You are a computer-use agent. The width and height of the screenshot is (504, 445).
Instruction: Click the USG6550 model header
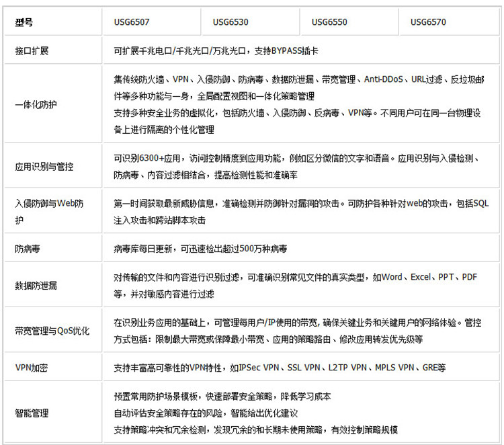(x=329, y=22)
